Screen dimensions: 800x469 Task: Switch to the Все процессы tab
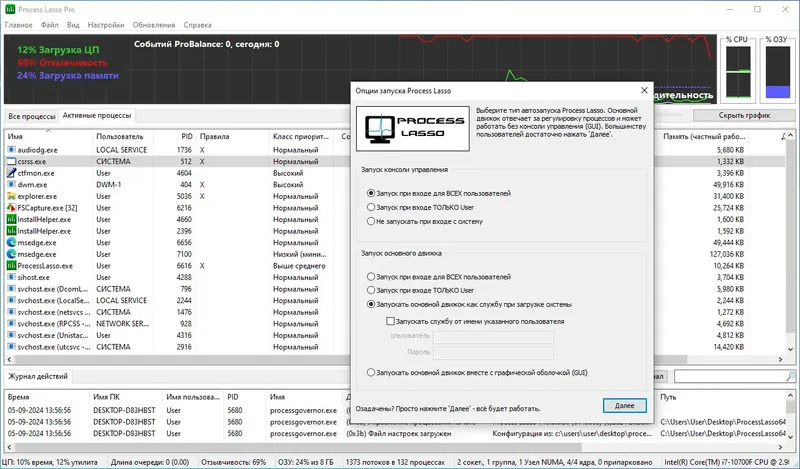[32, 116]
